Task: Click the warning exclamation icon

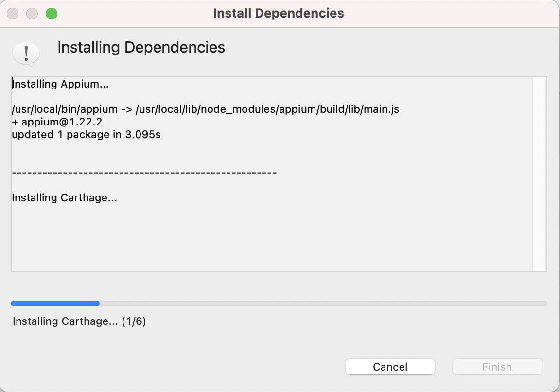Action: (26, 53)
